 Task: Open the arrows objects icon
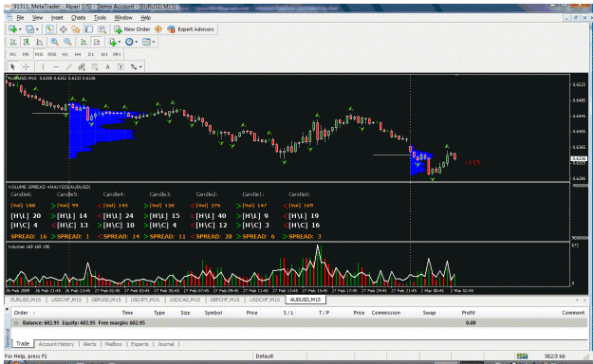(134, 67)
